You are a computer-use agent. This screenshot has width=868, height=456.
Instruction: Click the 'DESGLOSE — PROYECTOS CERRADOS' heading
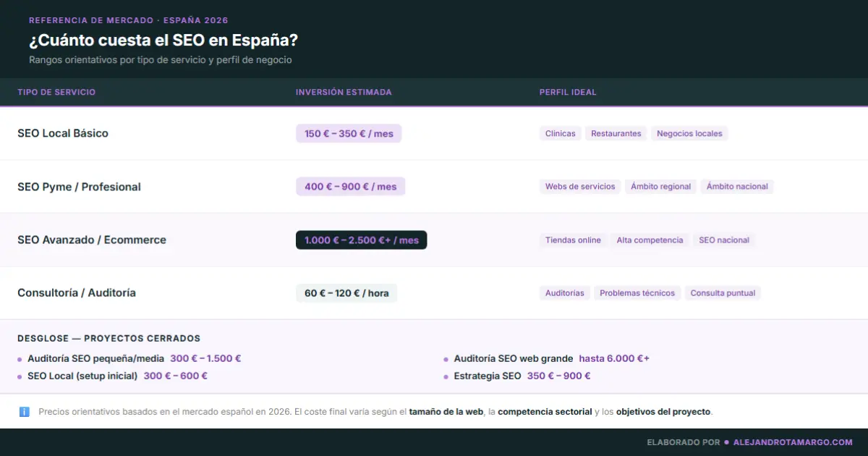[109, 338]
